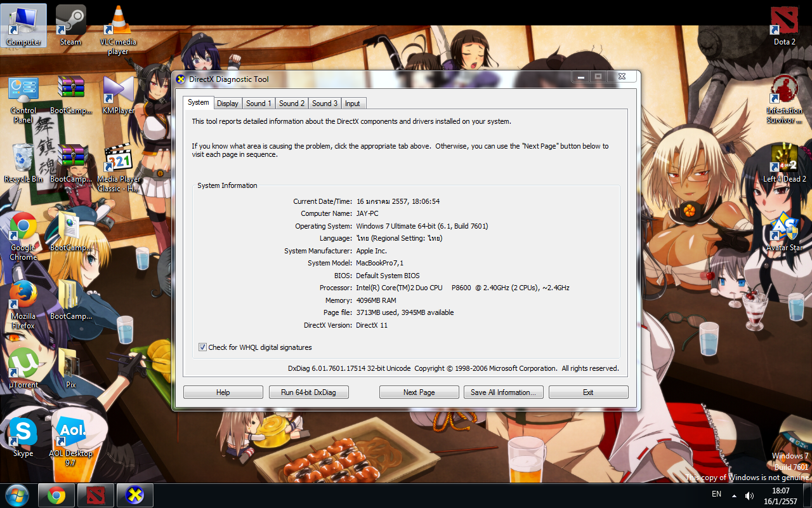Go to the Next Page
Image resolution: width=812 pixels, height=508 pixels.
(x=419, y=392)
